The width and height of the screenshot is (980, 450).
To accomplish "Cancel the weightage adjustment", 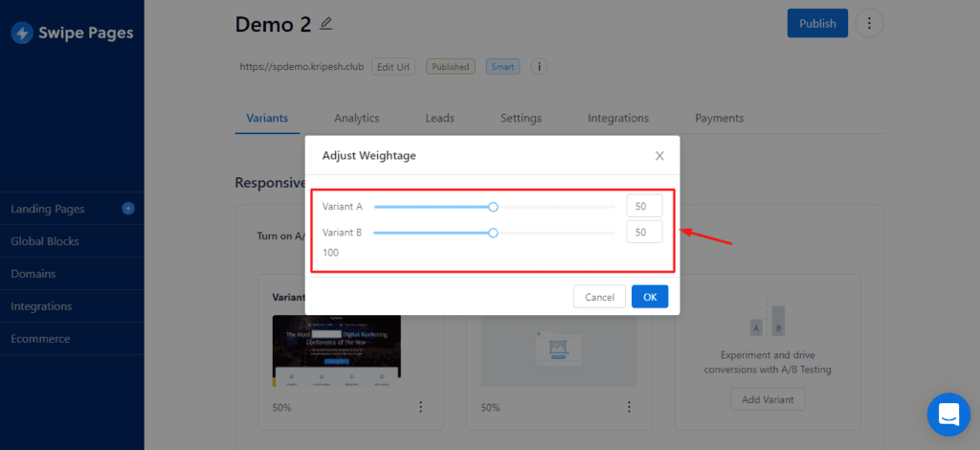I will point(599,297).
